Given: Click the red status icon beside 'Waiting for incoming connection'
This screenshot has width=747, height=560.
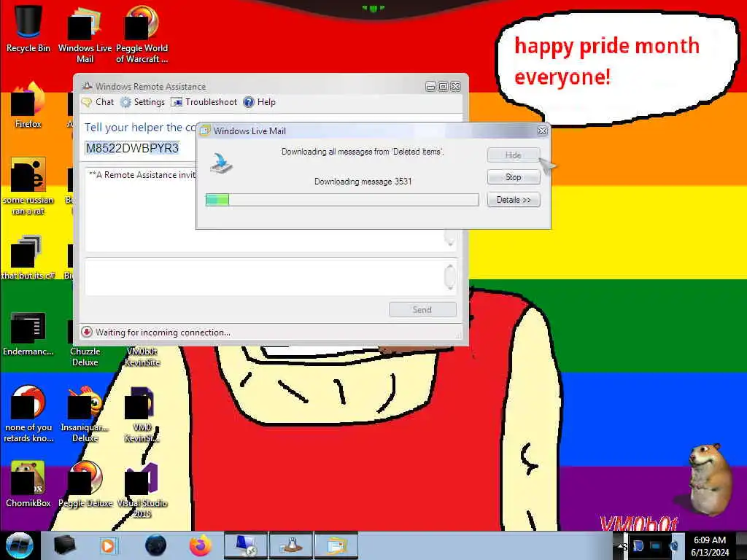Looking at the screenshot, I should [x=86, y=332].
